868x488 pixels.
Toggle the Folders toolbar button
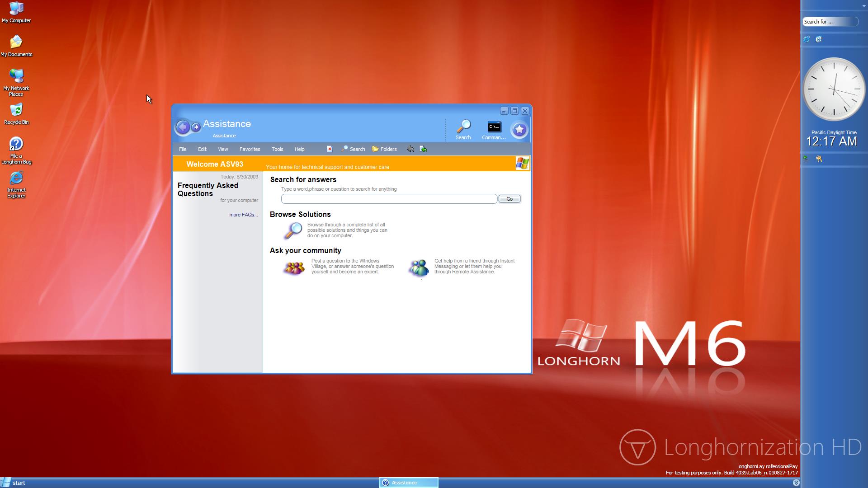384,149
